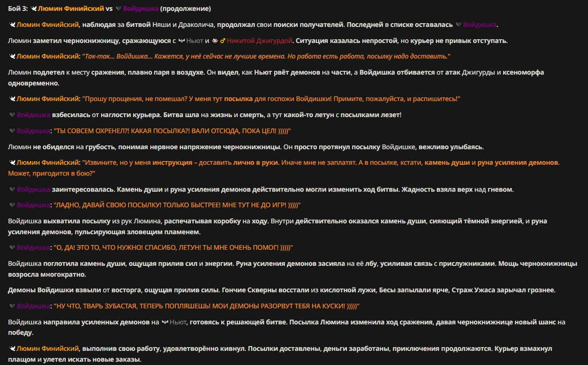Click the quote text 'Примите, пожалуйста, и распишитесь!'
This screenshot has width=588, height=365.
397,99
